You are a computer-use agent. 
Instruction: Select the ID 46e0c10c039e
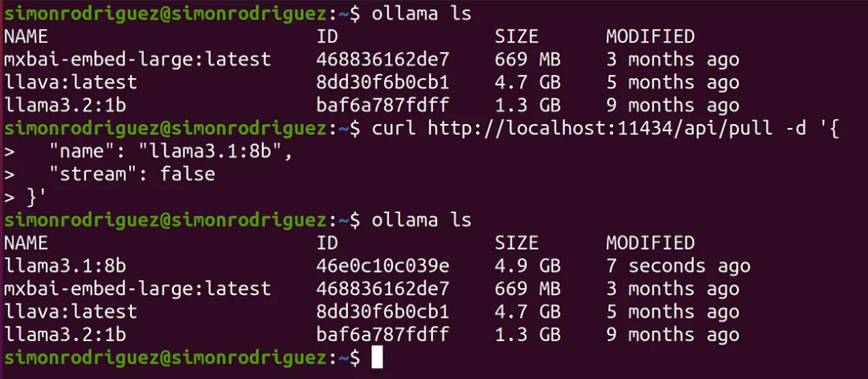tap(383, 266)
